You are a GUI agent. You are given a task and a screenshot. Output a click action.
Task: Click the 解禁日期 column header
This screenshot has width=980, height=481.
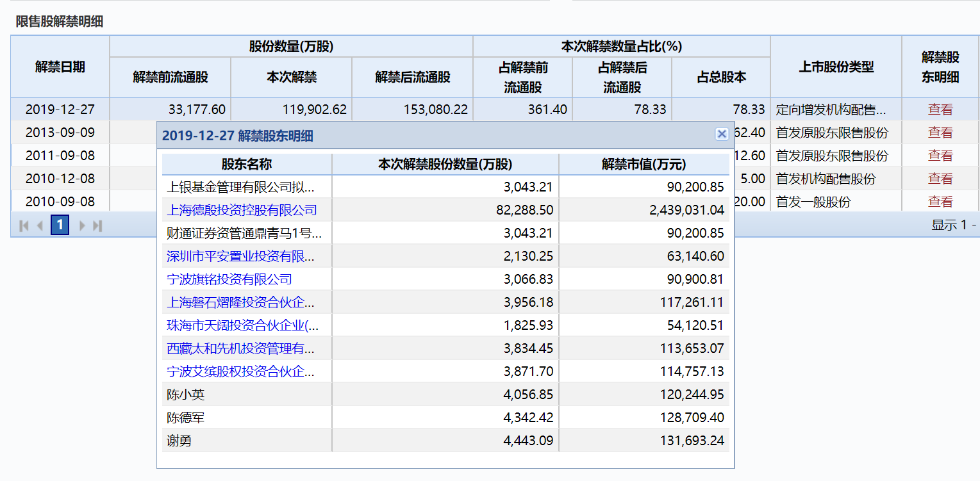pos(60,67)
